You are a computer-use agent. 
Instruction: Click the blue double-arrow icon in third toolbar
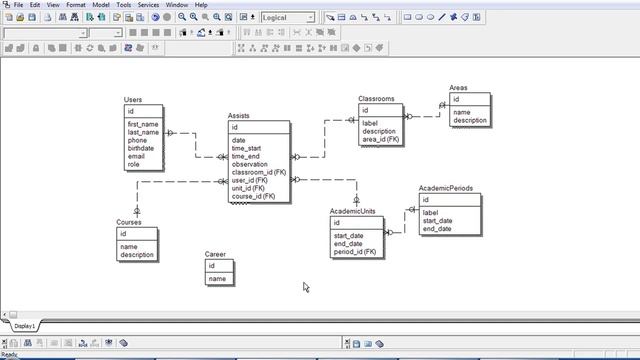[x=128, y=48]
